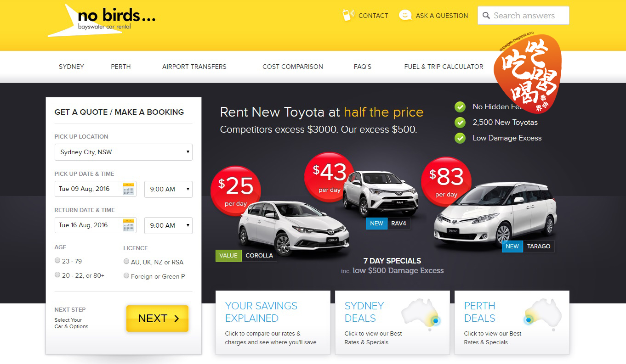Go to Airport Transfers

194,67
